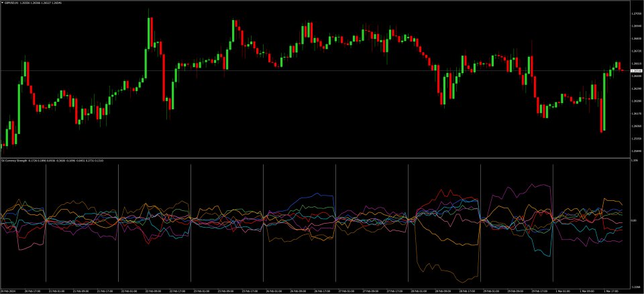
Task: Click the 1.26060 price axis label
Action: pyautogui.click(x=637, y=127)
